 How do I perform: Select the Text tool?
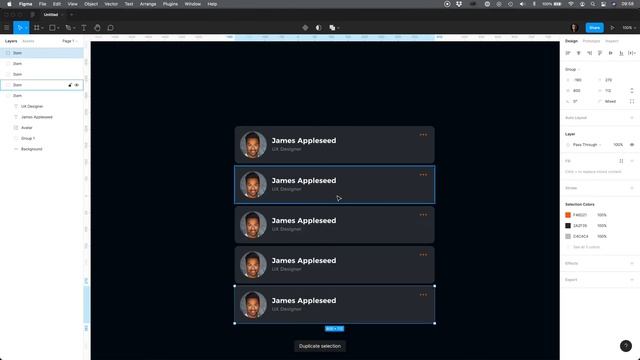[x=84, y=28]
